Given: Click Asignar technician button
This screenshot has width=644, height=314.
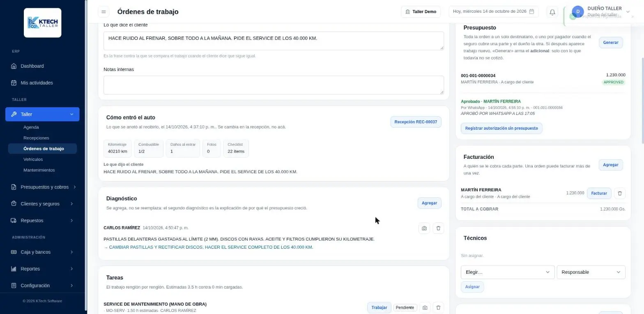Looking at the screenshot, I should [472, 287].
